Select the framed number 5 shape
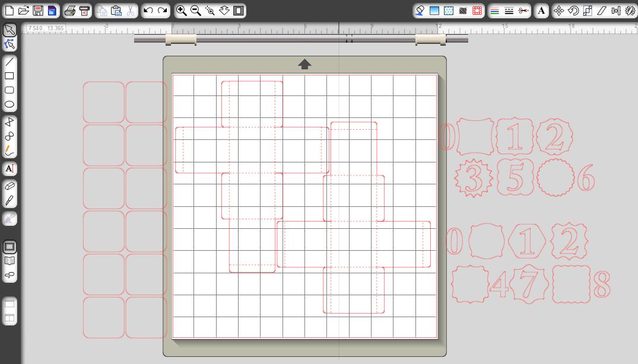 (515, 177)
